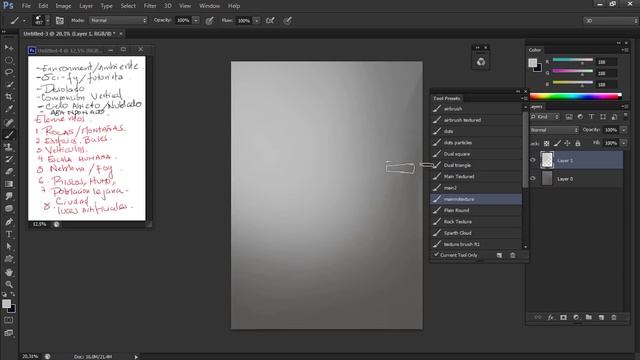
Task: Select the Healing Brush tool
Action: pyautogui.click(x=9, y=122)
